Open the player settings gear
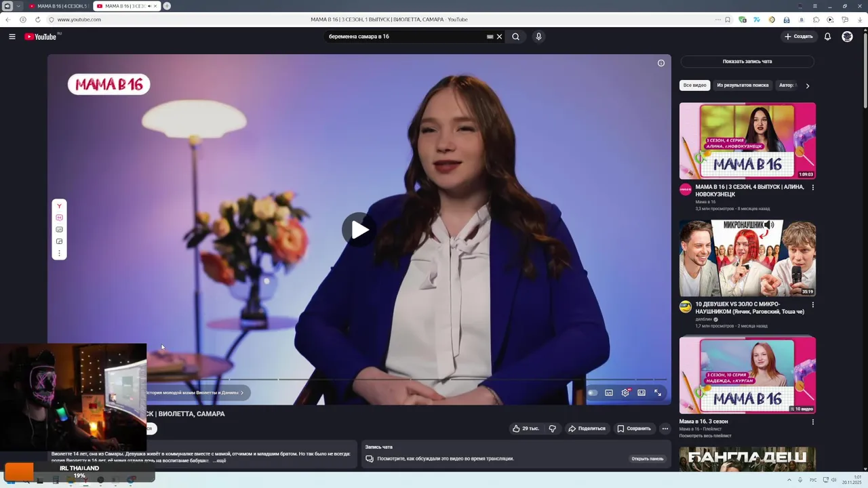Viewport: 868px width, 488px height. (x=625, y=392)
